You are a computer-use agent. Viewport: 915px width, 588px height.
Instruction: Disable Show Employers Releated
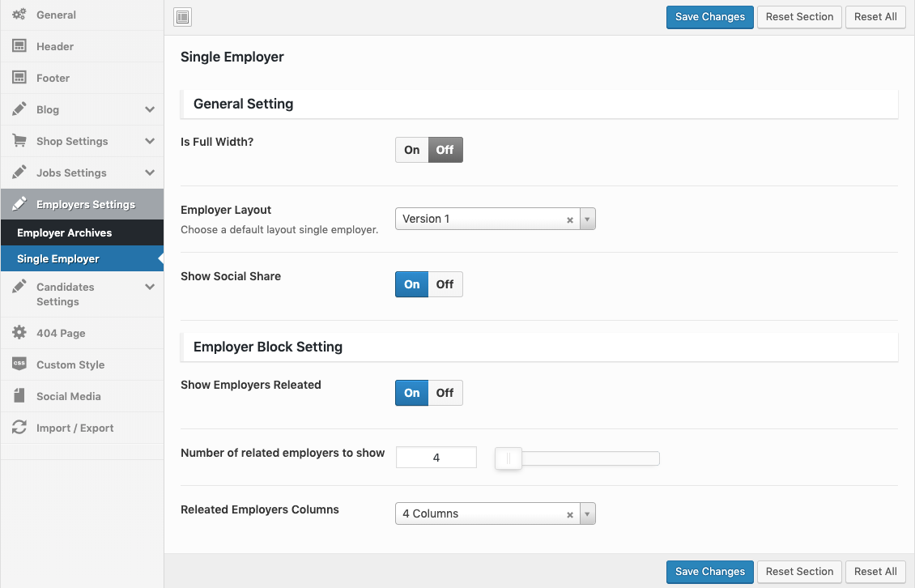pos(445,393)
